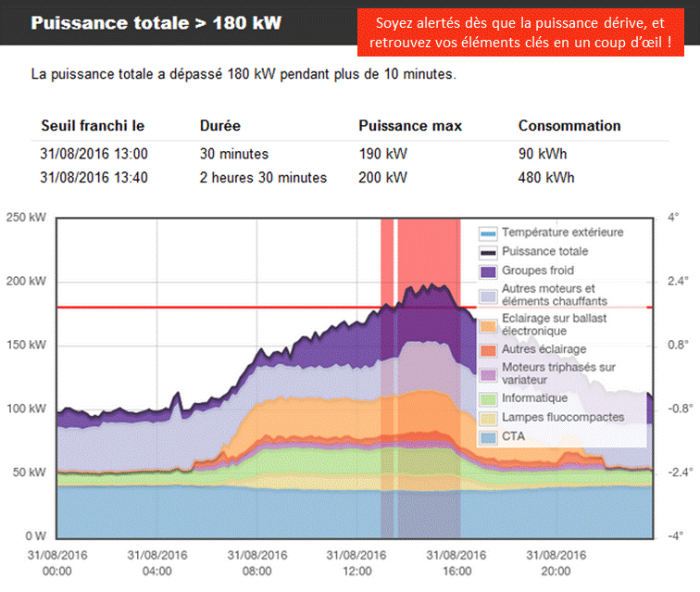Click the Consommation column header

coord(569,126)
